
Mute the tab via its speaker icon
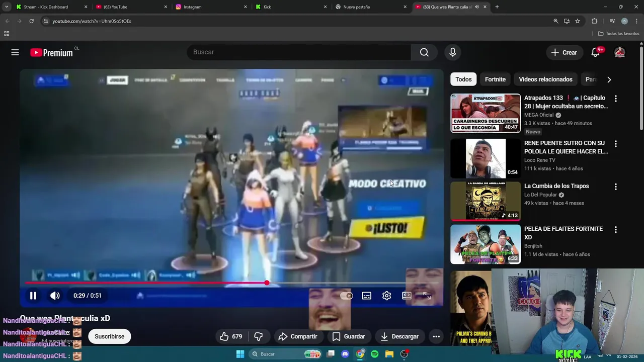476,7
